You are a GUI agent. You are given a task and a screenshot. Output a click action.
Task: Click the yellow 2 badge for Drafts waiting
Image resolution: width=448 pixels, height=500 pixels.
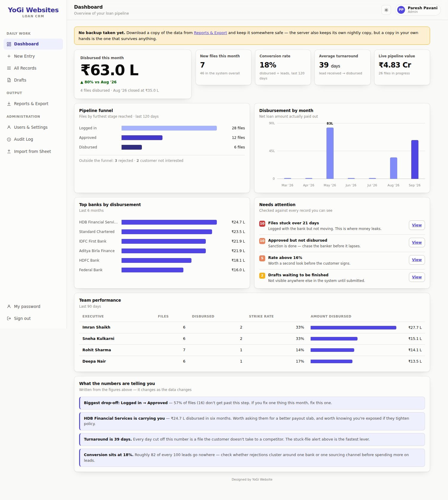[262, 275]
